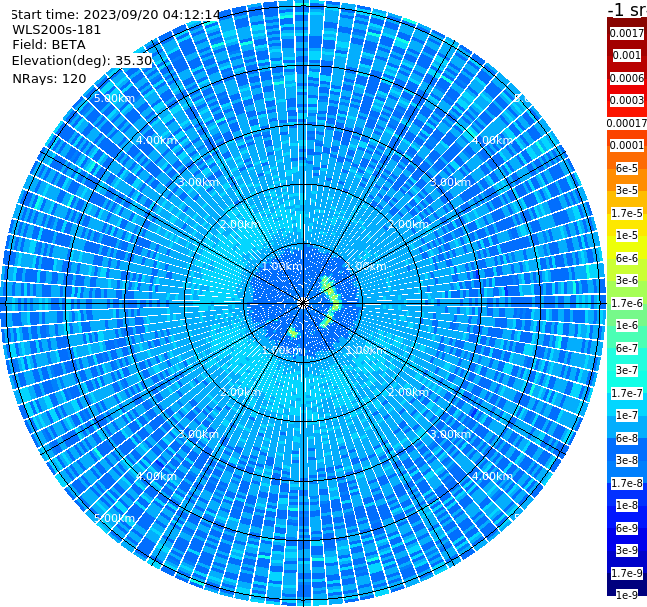Image resolution: width=647 pixels, height=607 pixels.
Task: Click the 3e-5 colorbar label
Action: coord(627,190)
